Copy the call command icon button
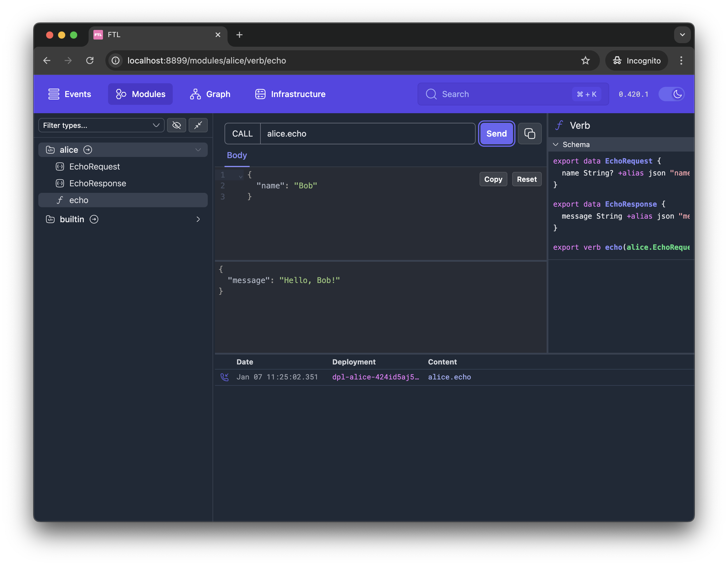Screen dimensions: 728x566 (x=529, y=133)
